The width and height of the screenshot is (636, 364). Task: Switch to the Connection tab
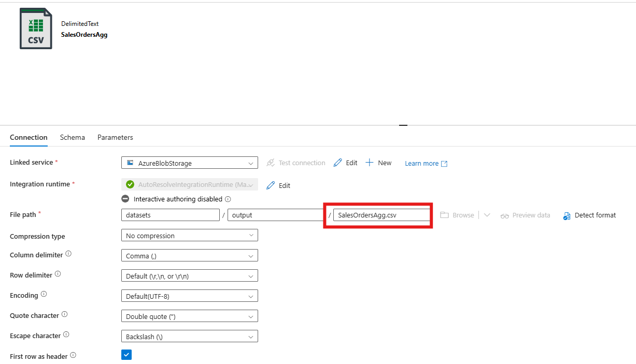(x=29, y=137)
